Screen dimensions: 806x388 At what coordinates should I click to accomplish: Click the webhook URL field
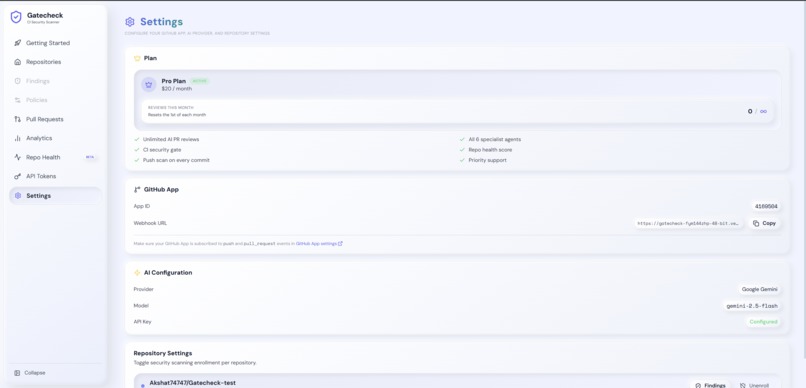[688, 224]
